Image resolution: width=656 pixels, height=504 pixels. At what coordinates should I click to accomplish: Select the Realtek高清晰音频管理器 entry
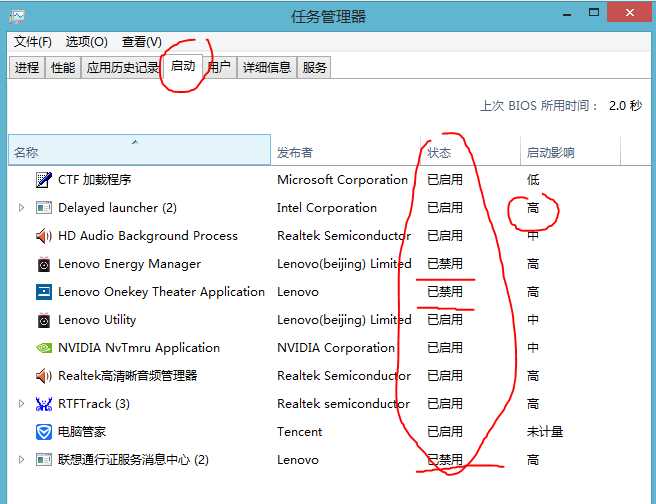[128, 376]
